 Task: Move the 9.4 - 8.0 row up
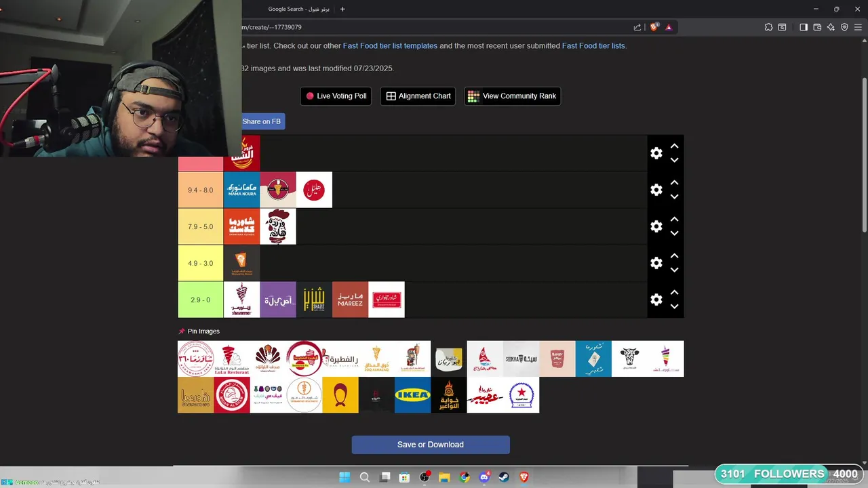coord(674,182)
